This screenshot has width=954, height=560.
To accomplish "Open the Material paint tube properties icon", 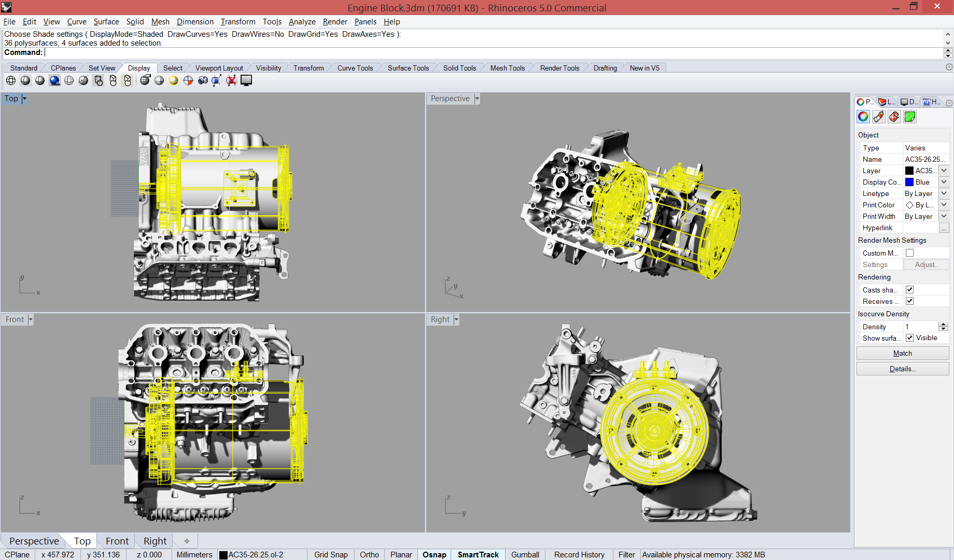I will 878,117.
